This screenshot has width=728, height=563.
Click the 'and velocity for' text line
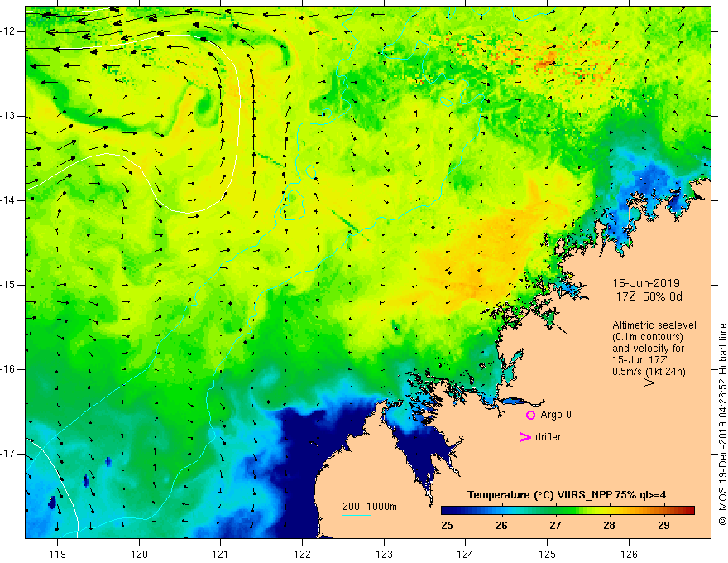(x=648, y=349)
